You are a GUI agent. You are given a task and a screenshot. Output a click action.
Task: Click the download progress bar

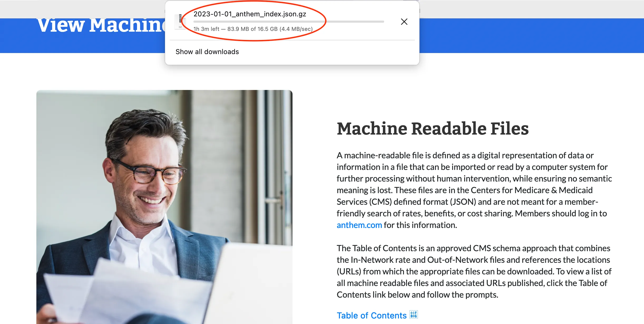pyautogui.click(x=288, y=22)
